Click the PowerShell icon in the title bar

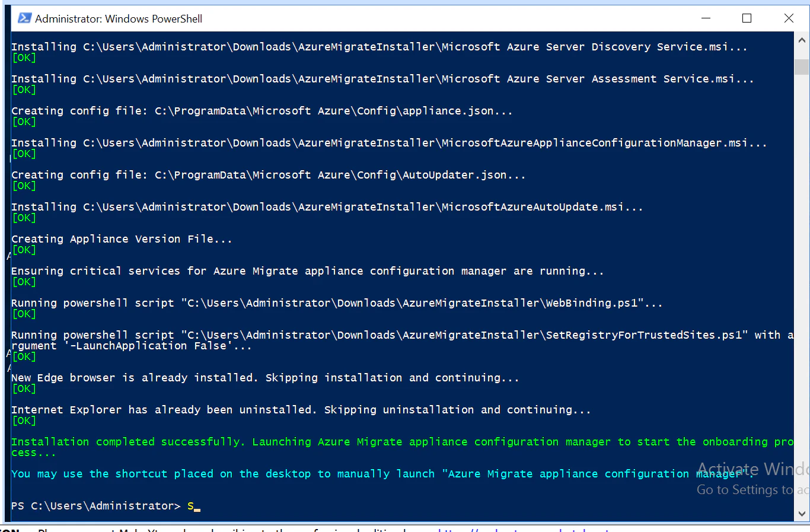24,18
